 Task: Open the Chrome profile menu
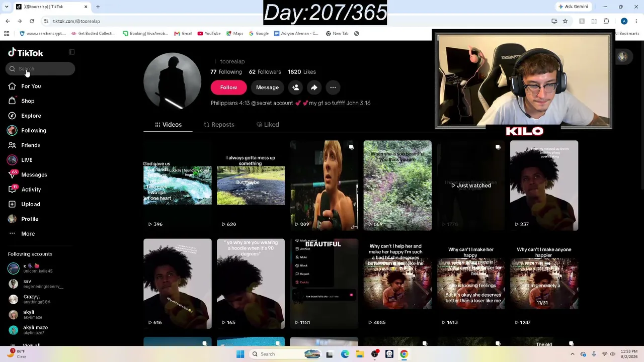[624, 21]
